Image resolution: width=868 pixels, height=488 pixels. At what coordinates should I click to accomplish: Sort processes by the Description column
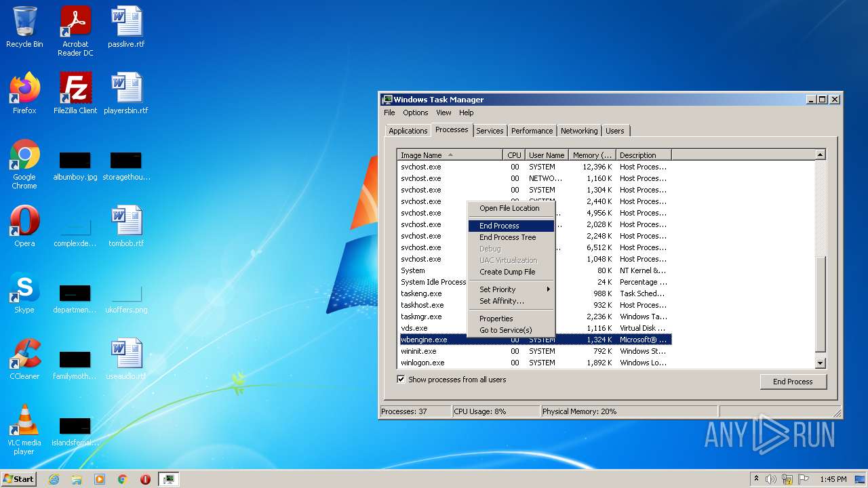point(644,155)
